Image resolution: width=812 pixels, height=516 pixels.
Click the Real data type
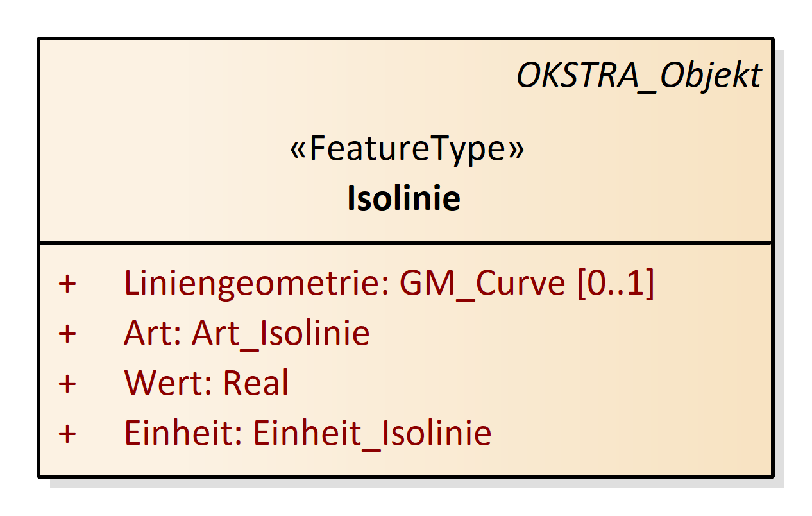(256, 383)
